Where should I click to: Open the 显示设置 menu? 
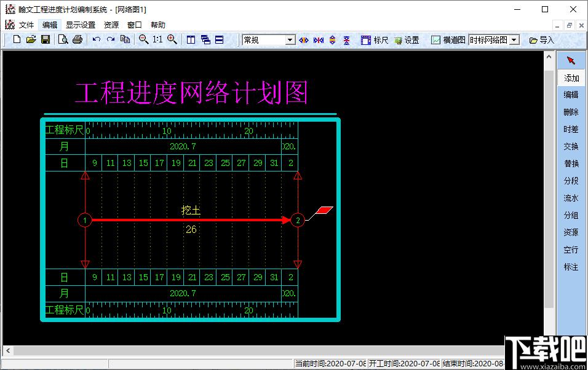pyautogui.click(x=81, y=25)
